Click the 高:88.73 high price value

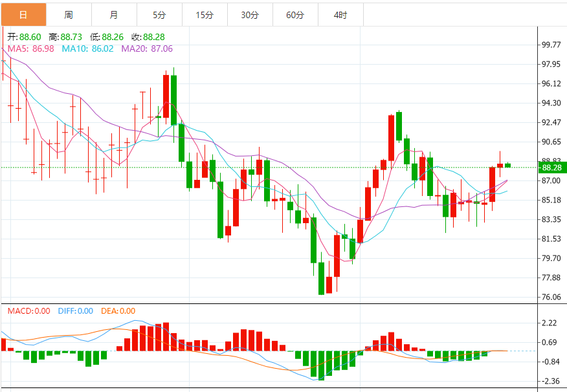click(x=65, y=37)
